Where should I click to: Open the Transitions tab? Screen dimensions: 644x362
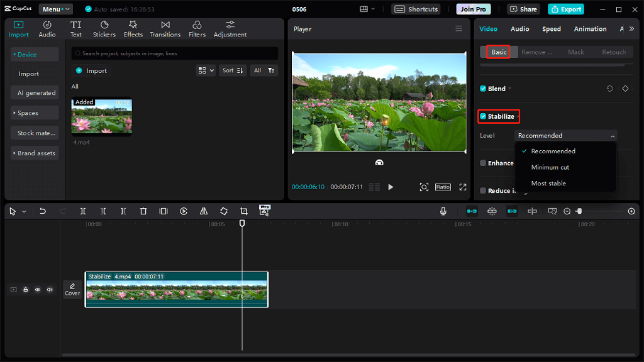[165, 29]
